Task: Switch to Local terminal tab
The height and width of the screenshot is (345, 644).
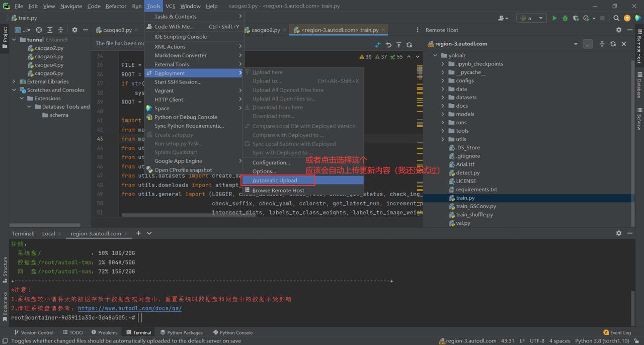Action: [48, 233]
